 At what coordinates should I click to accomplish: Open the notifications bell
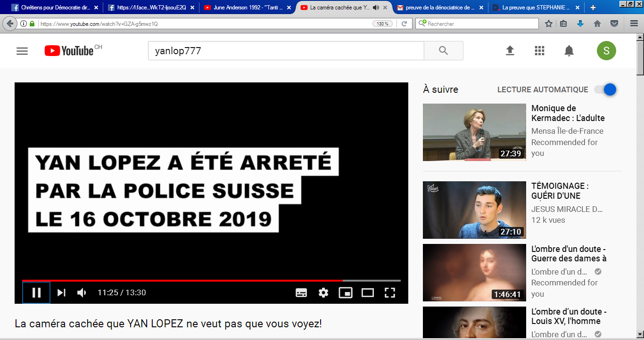(x=569, y=51)
